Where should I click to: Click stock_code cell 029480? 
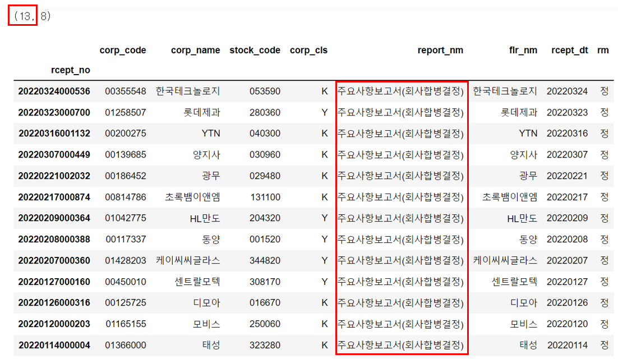click(x=265, y=176)
